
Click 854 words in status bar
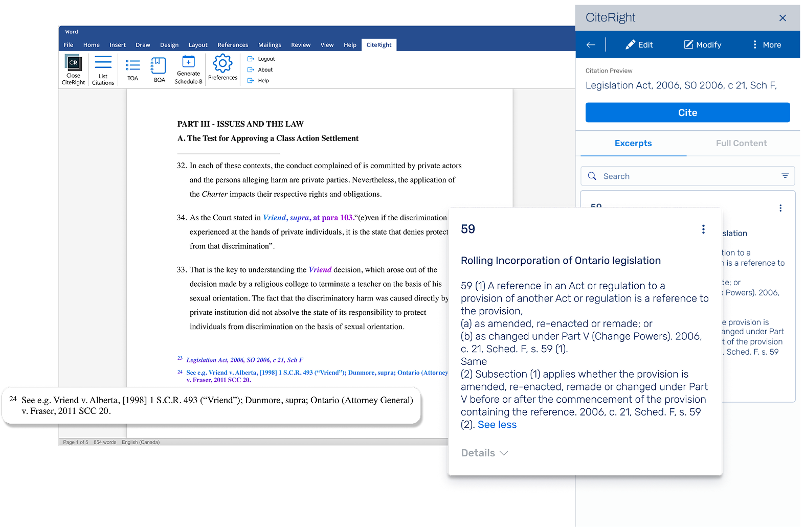click(x=105, y=442)
